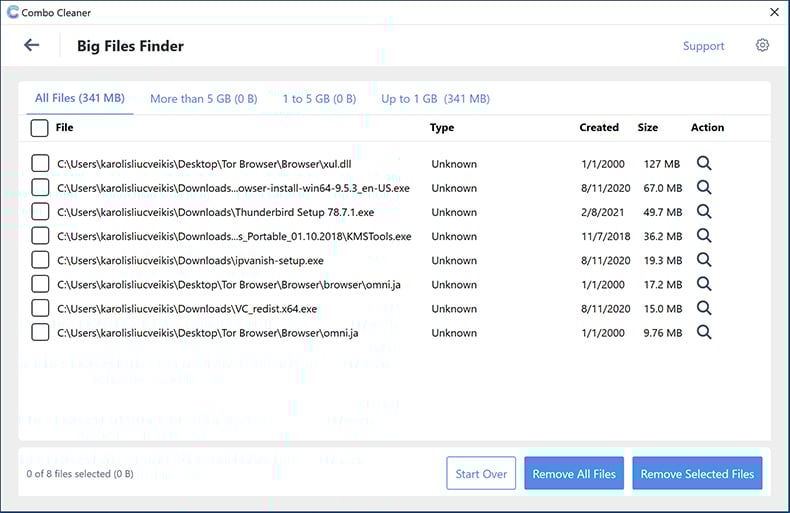The image size is (790, 513).
Task: Check the en-US.exe installer checkbox
Action: [40, 187]
